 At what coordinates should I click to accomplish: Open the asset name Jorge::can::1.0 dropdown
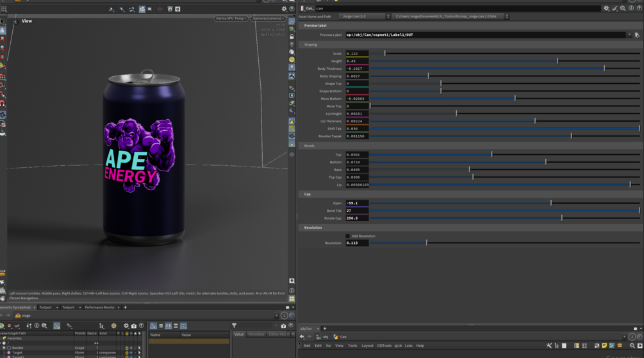(365, 17)
